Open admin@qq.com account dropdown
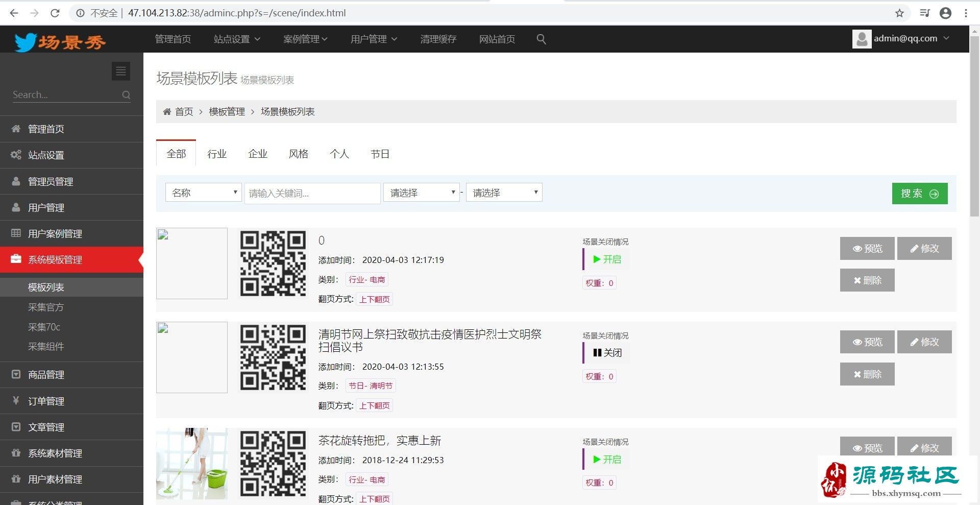 901,39
